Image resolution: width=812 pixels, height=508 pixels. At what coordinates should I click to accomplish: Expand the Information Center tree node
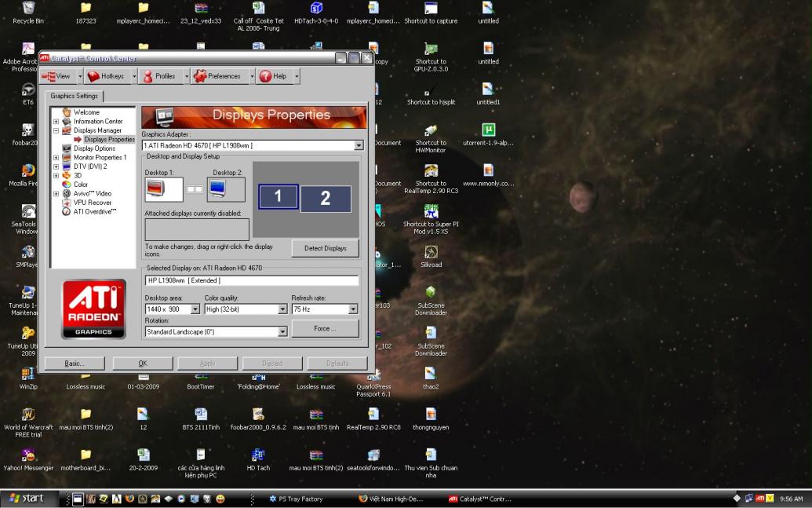(x=56, y=122)
